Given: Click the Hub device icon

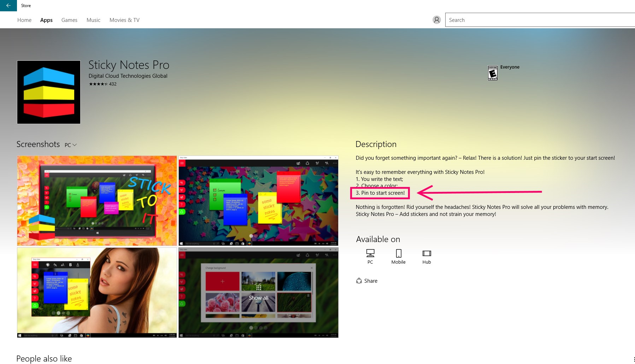Looking at the screenshot, I should coord(427,253).
